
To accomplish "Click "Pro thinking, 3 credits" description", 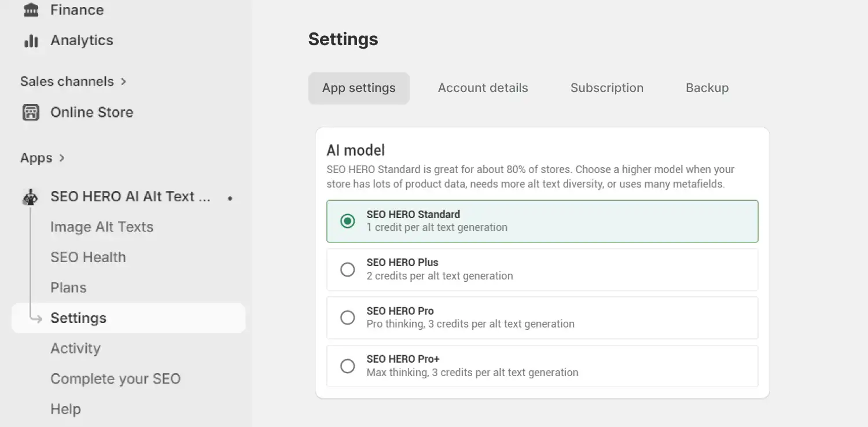I will 470,324.
